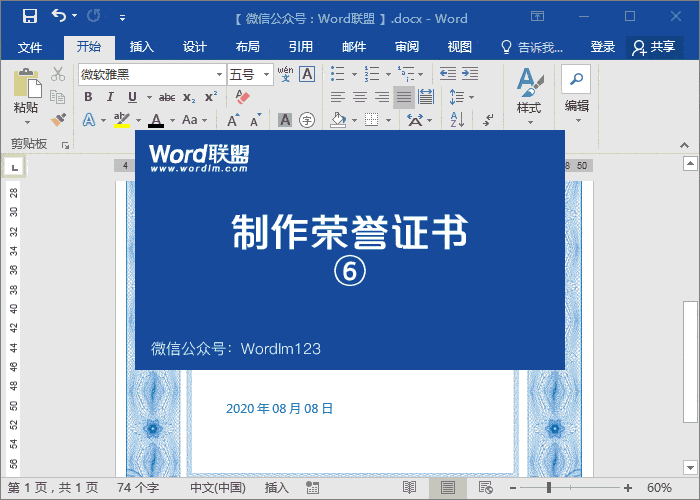Click the character border A icon

(307, 74)
